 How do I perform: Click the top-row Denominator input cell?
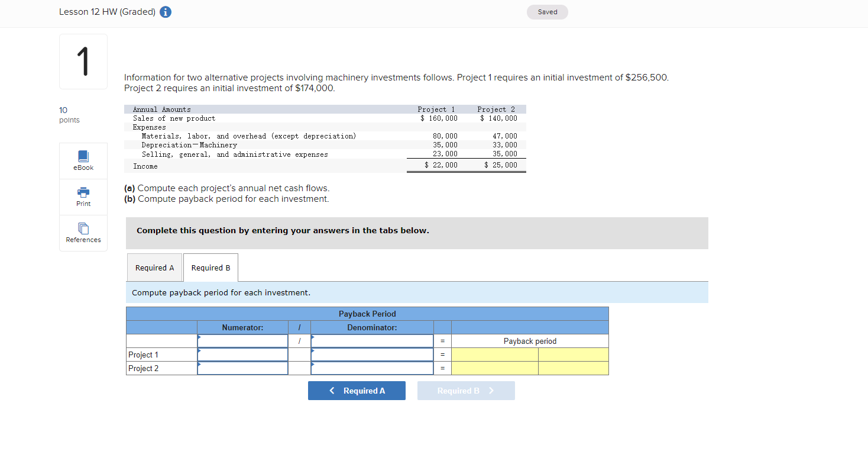[x=372, y=340]
